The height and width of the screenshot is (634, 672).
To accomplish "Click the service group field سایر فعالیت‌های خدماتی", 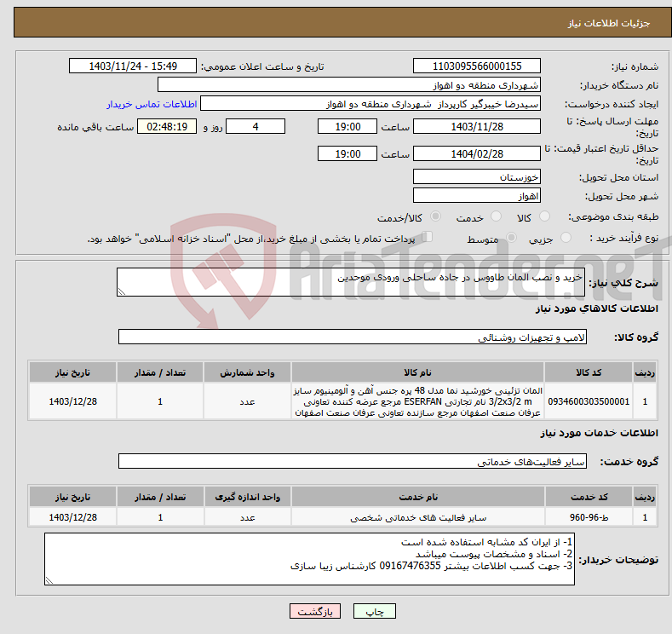I will [353, 461].
